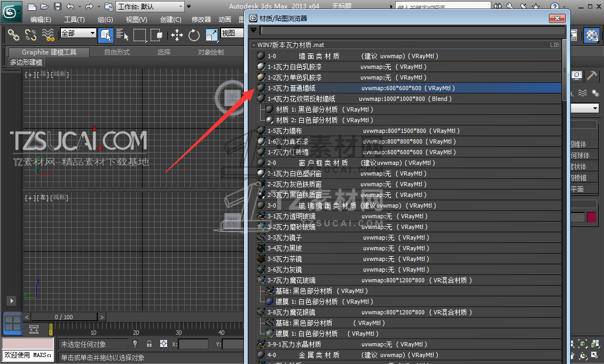
Task: Open the 创建(C) menu
Action: click(x=171, y=20)
